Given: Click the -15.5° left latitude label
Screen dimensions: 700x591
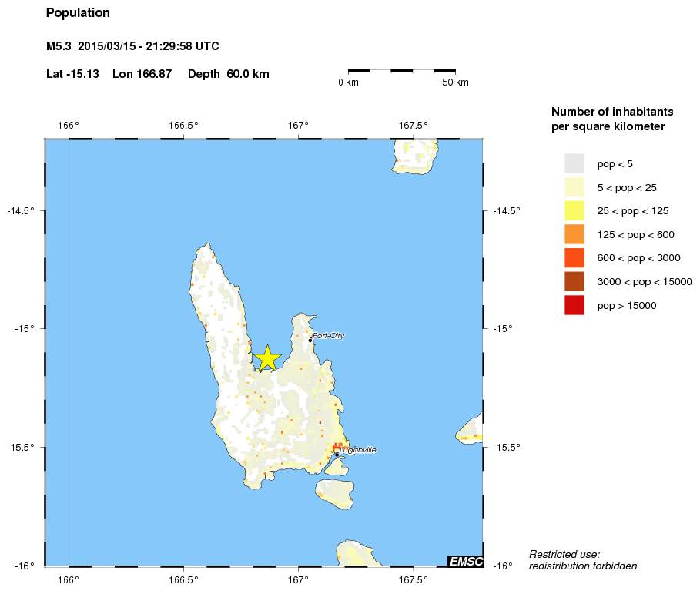Looking at the screenshot, I should [x=21, y=447].
